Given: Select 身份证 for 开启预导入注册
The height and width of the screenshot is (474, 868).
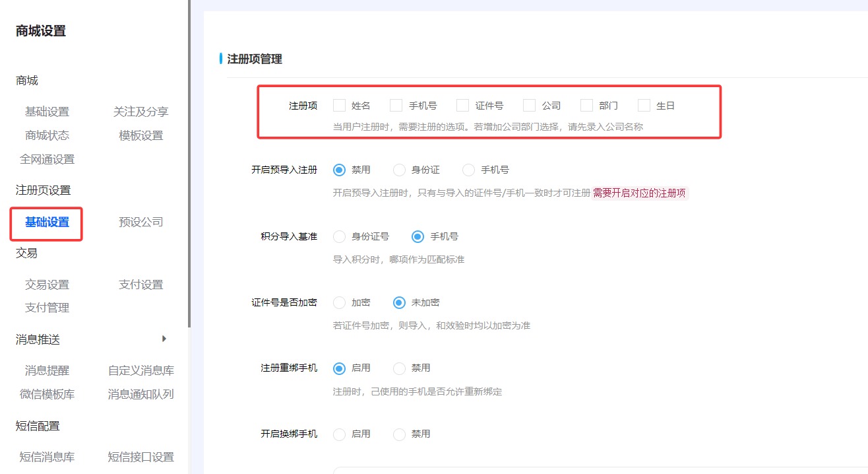Looking at the screenshot, I should (x=400, y=170).
